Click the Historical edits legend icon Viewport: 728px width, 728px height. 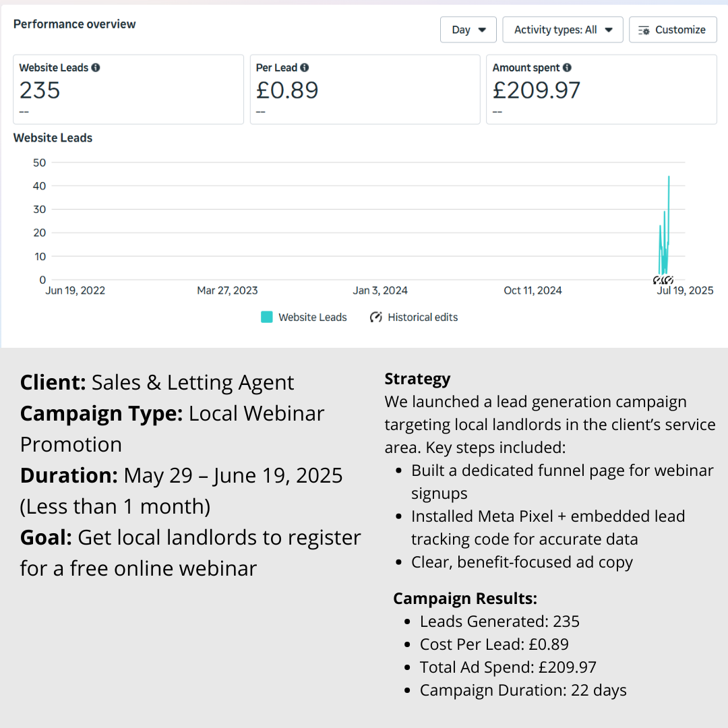click(x=376, y=317)
